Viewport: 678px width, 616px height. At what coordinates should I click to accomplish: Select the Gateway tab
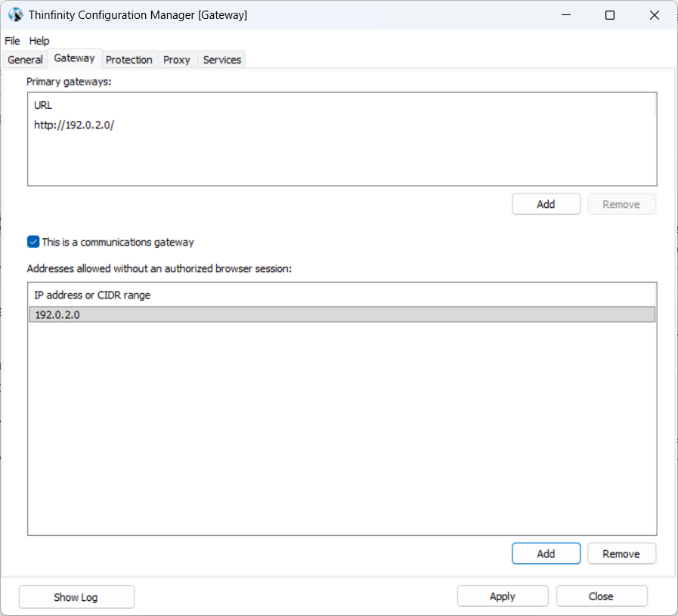click(x=74, y=58)
